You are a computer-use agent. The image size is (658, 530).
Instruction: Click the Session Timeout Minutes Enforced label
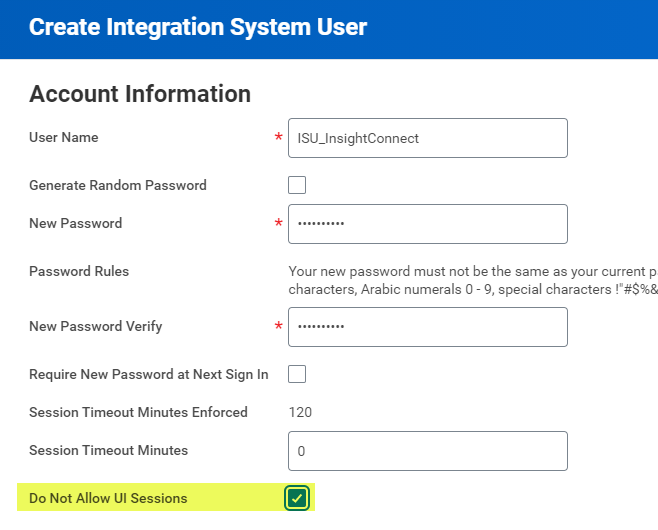[138, 412]
